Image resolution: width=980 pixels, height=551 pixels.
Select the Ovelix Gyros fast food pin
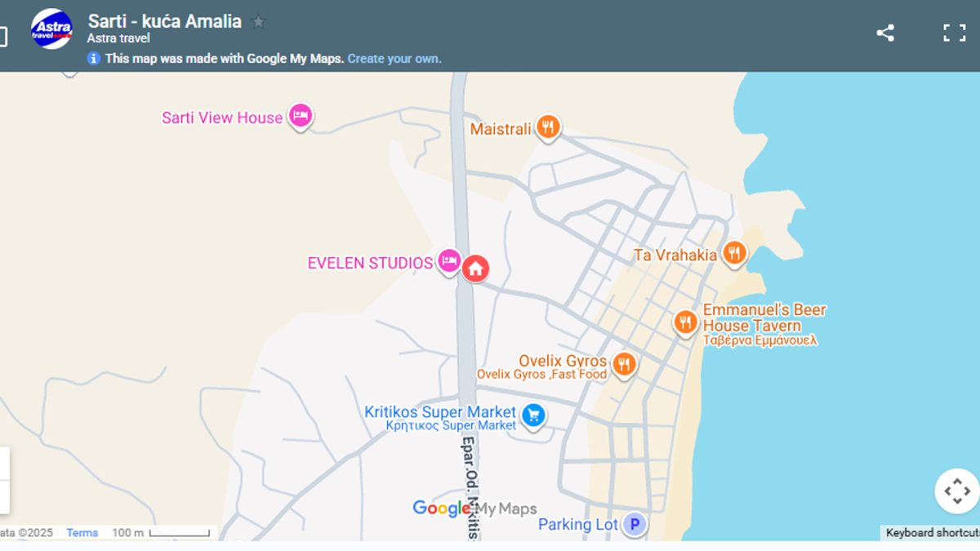point(624,363)
